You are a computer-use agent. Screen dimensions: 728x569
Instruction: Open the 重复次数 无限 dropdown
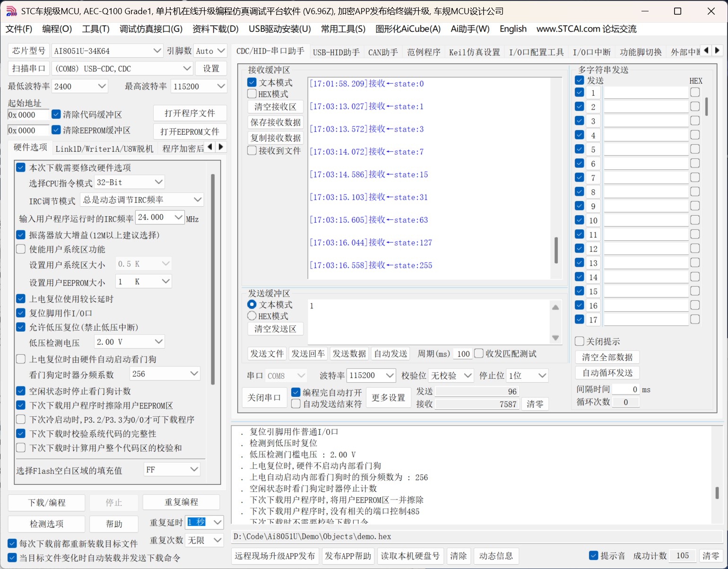[x=218, y=540]
